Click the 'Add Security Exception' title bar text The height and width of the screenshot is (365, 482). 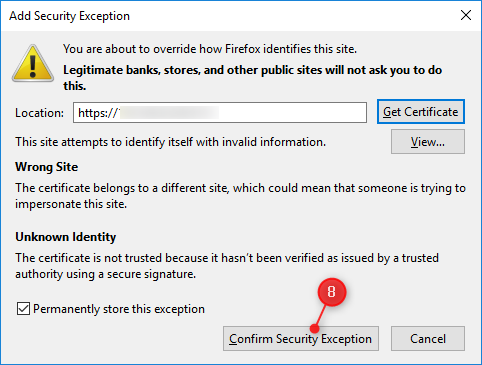click(x=69, y=16)
